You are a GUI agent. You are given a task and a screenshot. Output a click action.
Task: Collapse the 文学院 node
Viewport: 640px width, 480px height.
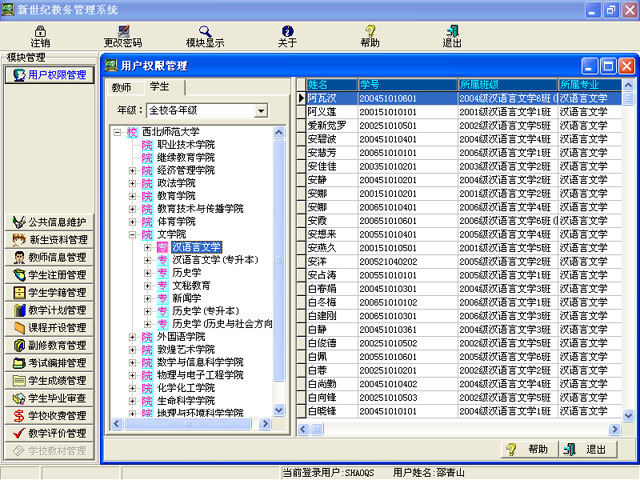[x=132, y=235]
